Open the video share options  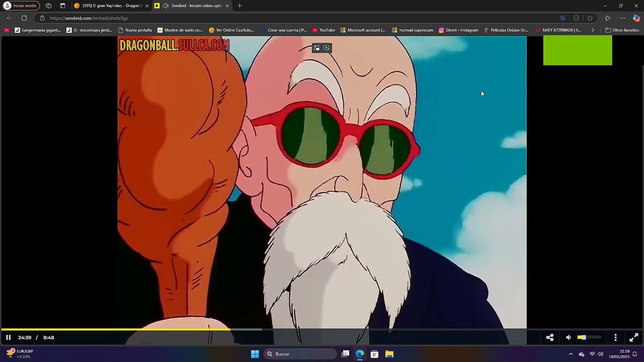(x=550, y=337)
